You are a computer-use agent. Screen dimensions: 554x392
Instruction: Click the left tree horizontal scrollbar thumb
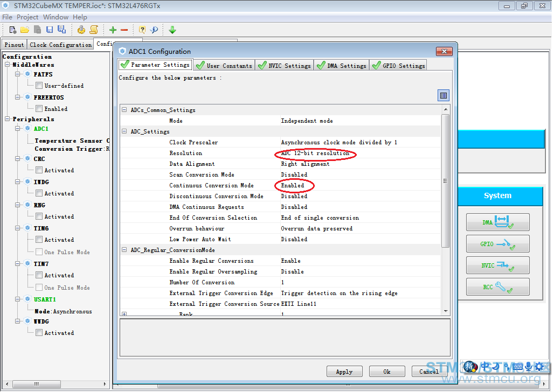point(37,384)
